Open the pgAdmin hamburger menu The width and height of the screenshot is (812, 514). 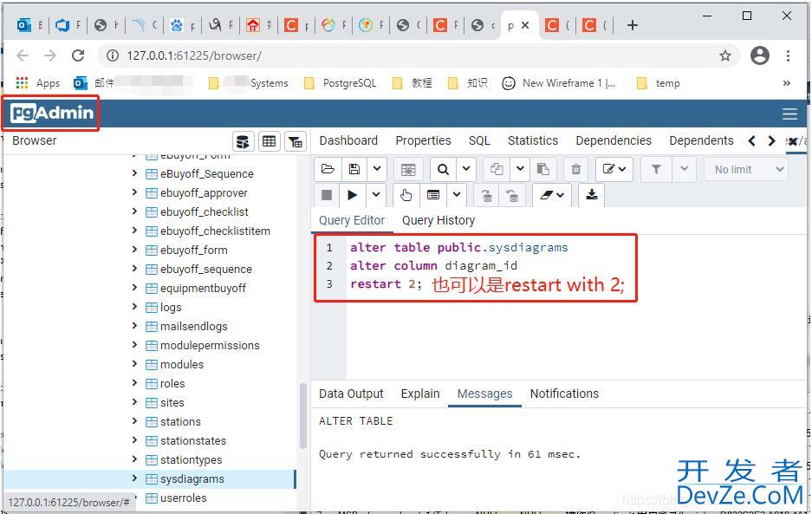click(x=789, y=114)
